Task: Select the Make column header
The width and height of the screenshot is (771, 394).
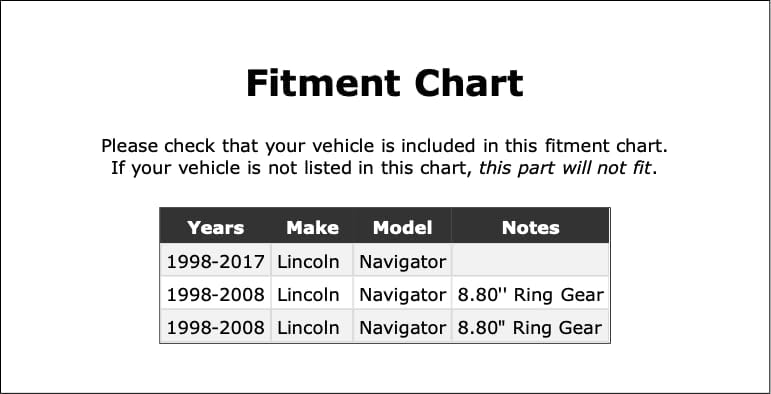Action: [312, 228]
